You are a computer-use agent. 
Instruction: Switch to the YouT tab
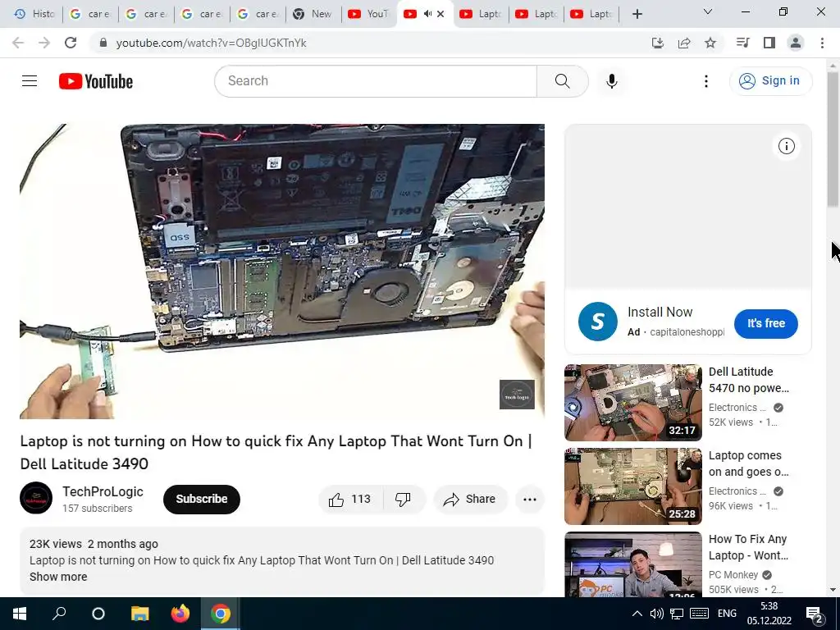pyautogui.click(x=369, y=14)
